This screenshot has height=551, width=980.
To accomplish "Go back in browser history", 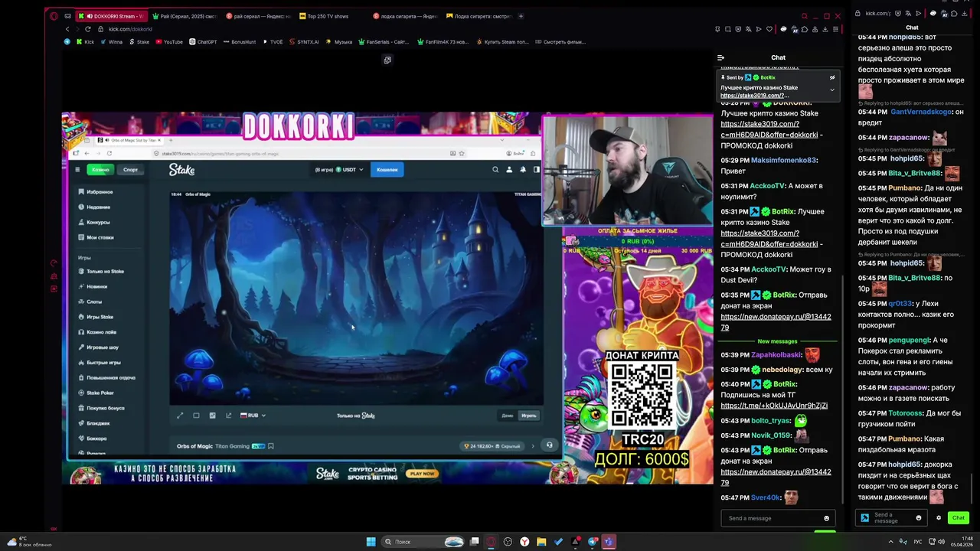I will click(x=67, y=29).
